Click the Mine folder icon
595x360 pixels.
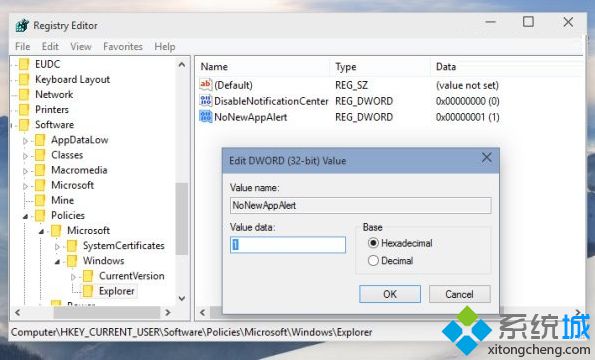[40, 200]
